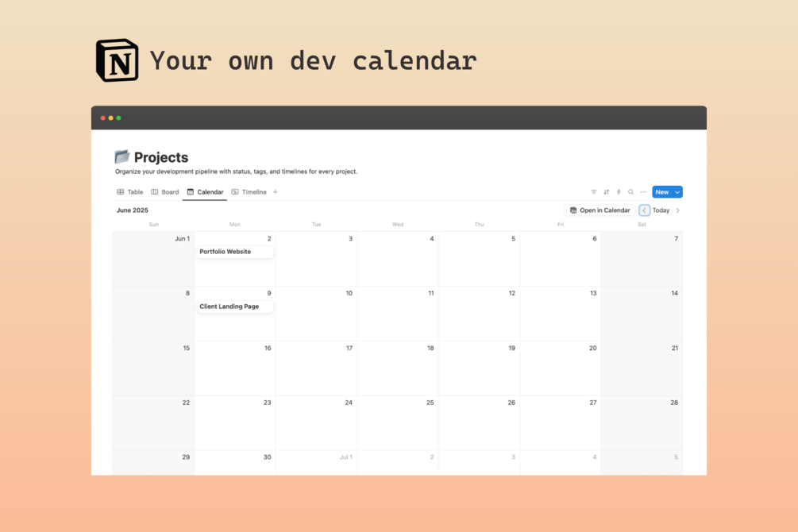Click the June 18 calendar cell

[397, 371]
